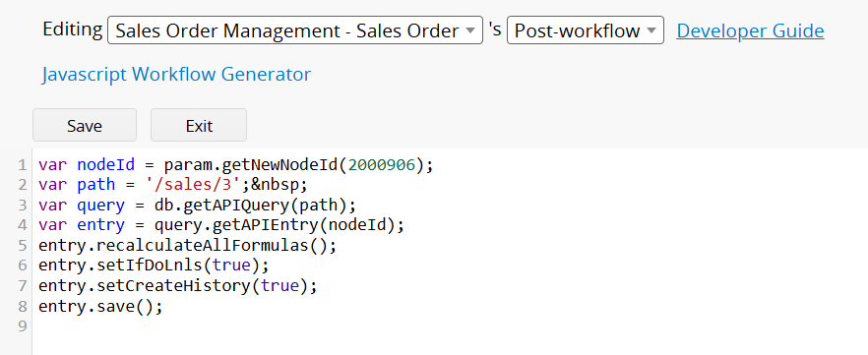Place cursor in nodeId variable line
Image resolution: width=868 pixels, height=355 pixels.
click(x=236, y=165)
